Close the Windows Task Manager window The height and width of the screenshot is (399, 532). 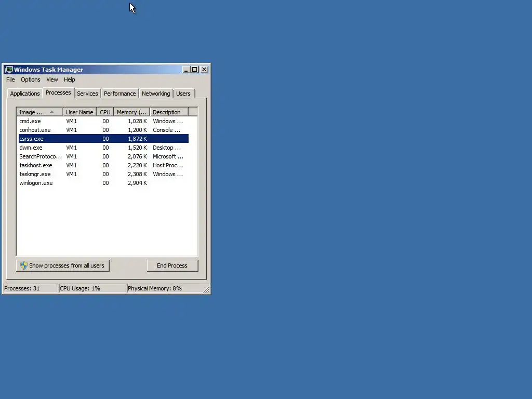tap(204, 70)
